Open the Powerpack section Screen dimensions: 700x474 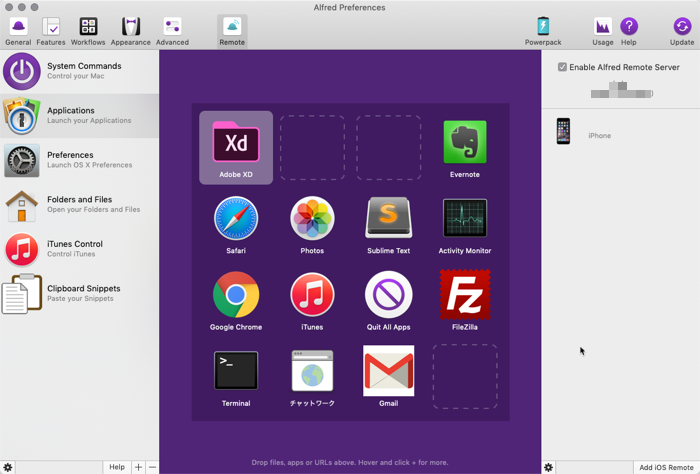tap(543, 31)
